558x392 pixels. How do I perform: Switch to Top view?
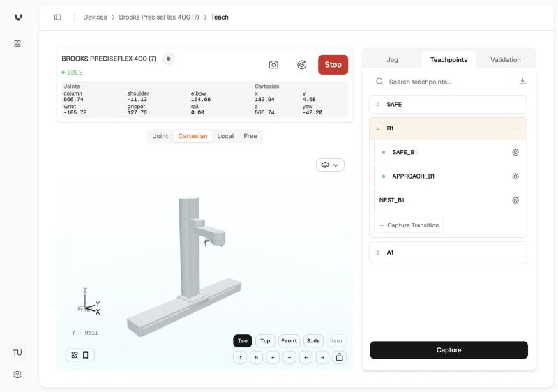265,341
